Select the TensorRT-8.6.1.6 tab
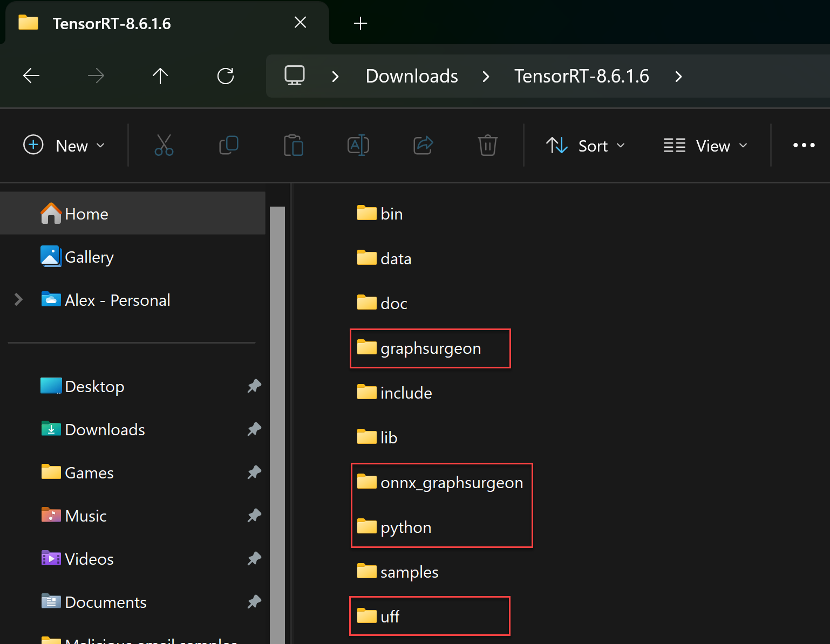830x644 pixels. point(167,23)
